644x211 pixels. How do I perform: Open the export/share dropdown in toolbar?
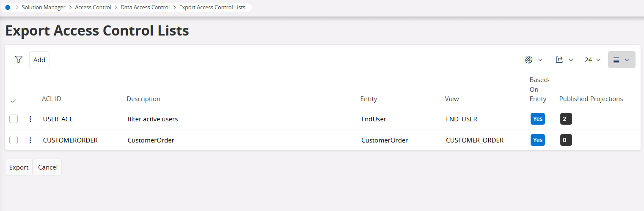pyautogui.click(x=564, y=60)
